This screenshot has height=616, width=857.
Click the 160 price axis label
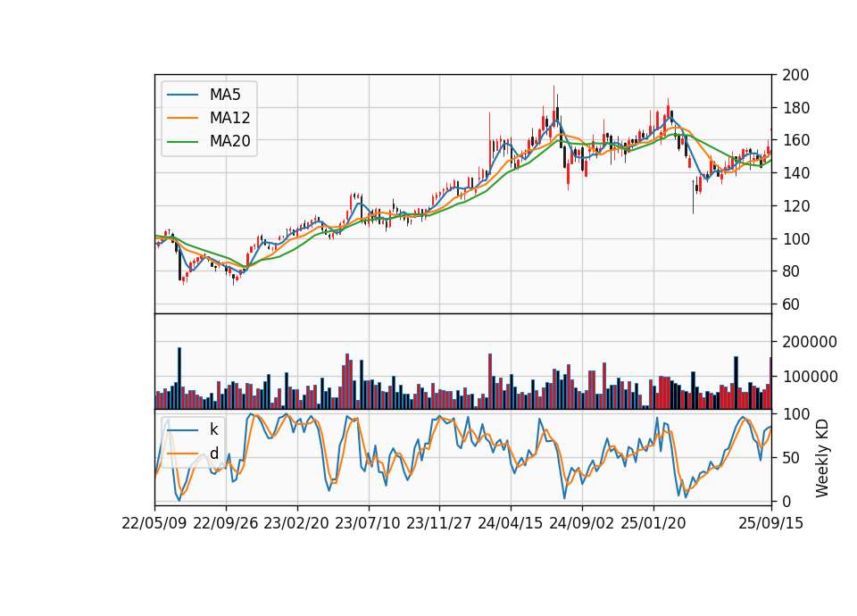[795, 140]
